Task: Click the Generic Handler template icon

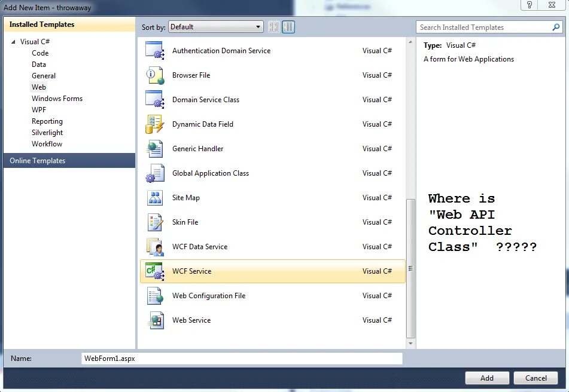Action: [x=155, y=149]
